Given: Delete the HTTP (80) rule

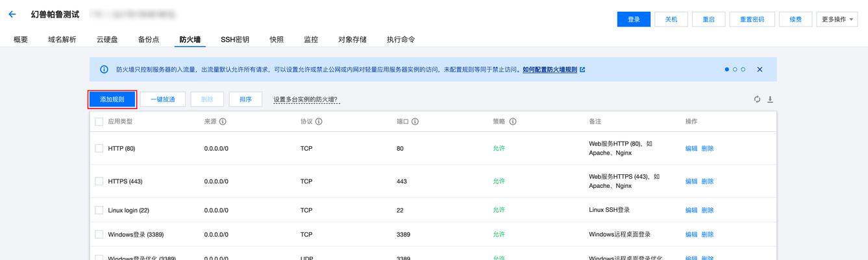Looking at the screenshot, I should 708,148.
